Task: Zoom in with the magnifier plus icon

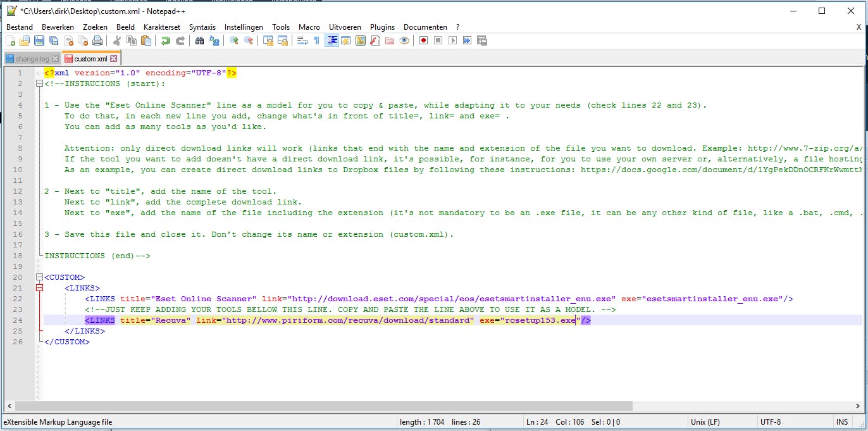Action: (x=234, y=41)
